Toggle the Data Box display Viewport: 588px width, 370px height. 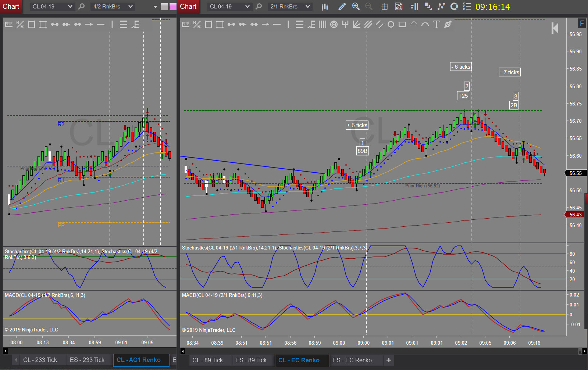(399, 7)
